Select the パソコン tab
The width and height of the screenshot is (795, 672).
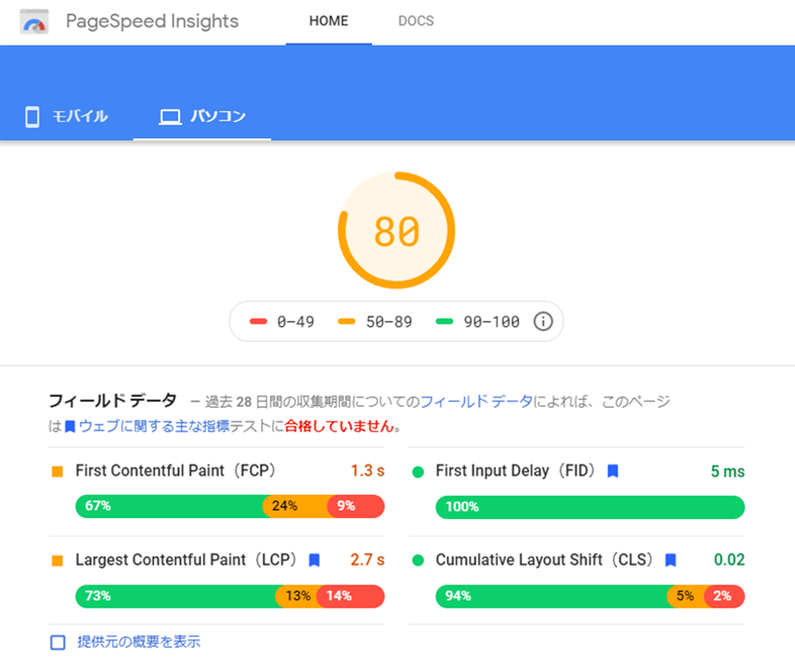coord(218,117)
